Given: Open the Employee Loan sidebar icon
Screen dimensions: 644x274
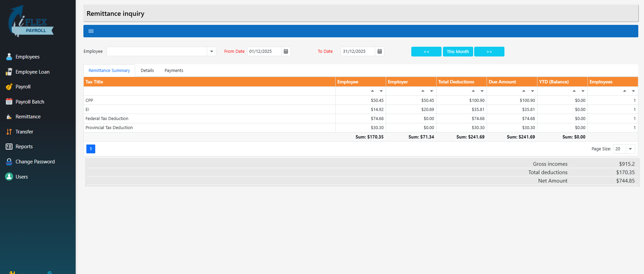Looking at the screenshot, I should tap(9, 72).
